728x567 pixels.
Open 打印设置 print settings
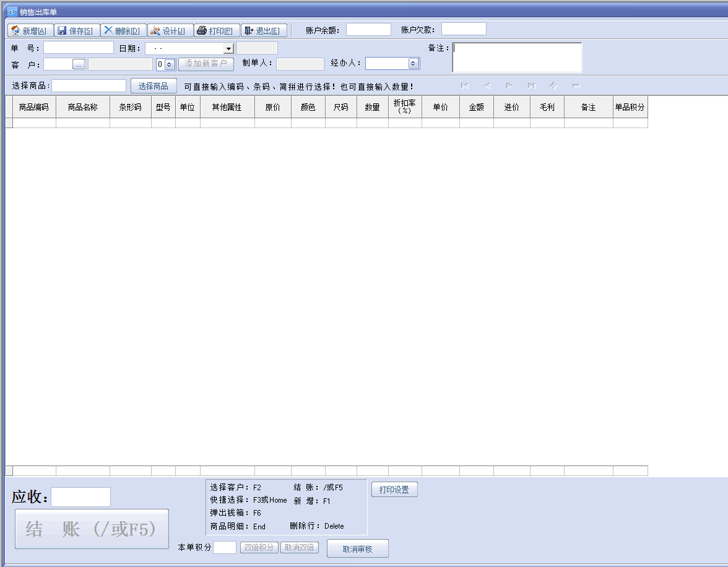[x=394, y=490]
